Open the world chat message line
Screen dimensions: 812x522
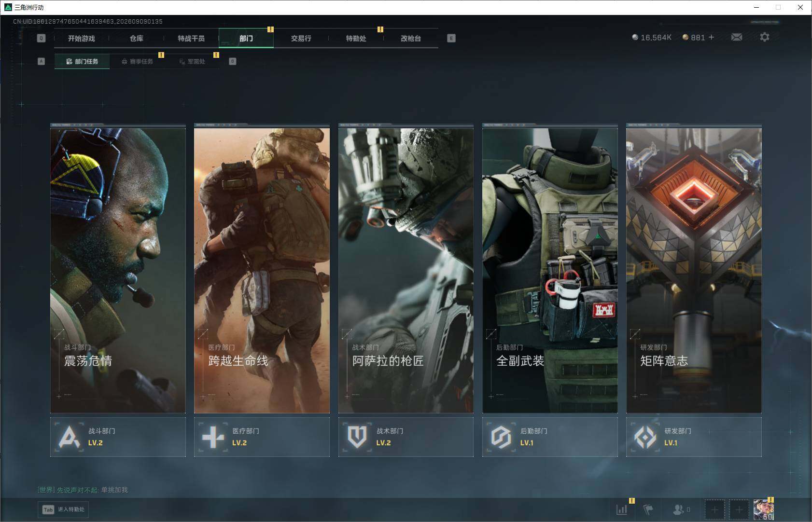pos(83,490)
